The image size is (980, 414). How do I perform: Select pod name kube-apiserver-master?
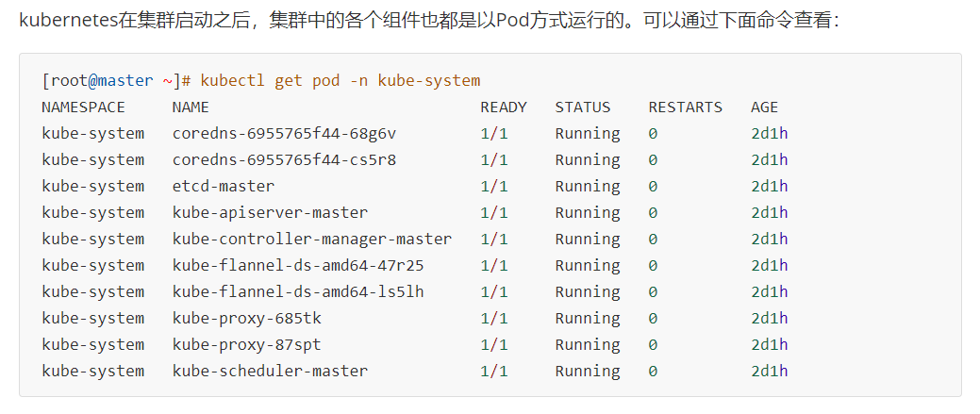(270, 212)
